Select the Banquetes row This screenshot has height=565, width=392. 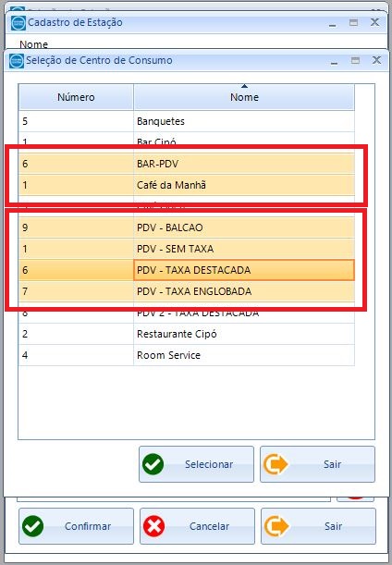(x=186, y=121)
